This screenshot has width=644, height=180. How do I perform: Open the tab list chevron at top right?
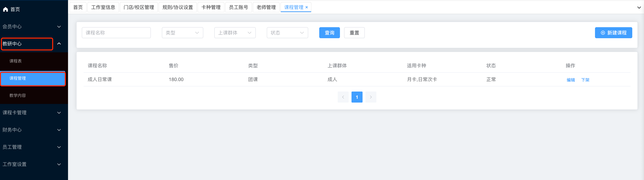[x=639, y=7]
